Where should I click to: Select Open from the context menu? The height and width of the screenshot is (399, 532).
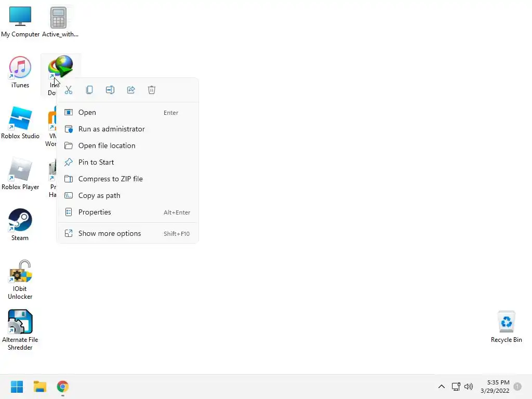point(128,112)
